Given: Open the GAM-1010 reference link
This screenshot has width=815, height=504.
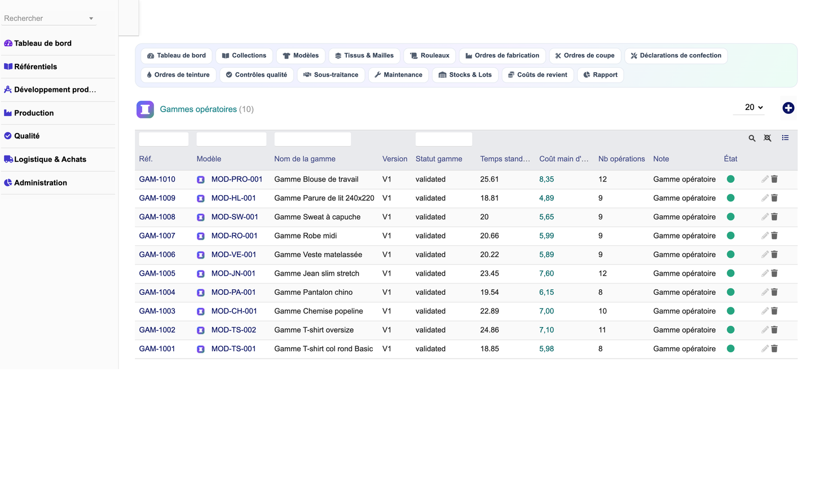Looking at the screenshot, I should pos(157,179).
